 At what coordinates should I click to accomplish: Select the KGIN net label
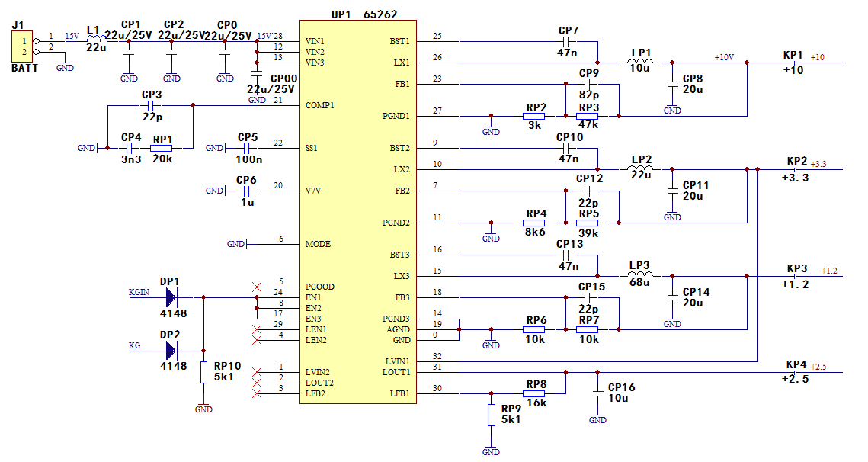(x=139, y=292)
